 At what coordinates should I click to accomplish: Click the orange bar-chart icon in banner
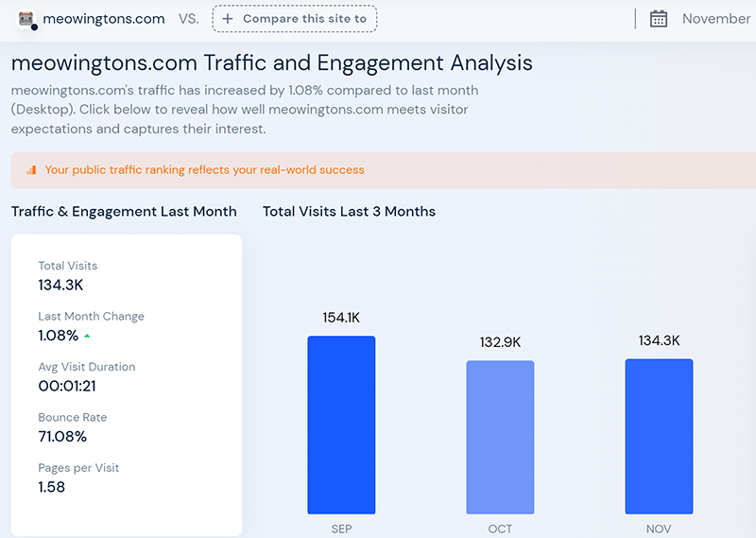click(x=31, y=170)
